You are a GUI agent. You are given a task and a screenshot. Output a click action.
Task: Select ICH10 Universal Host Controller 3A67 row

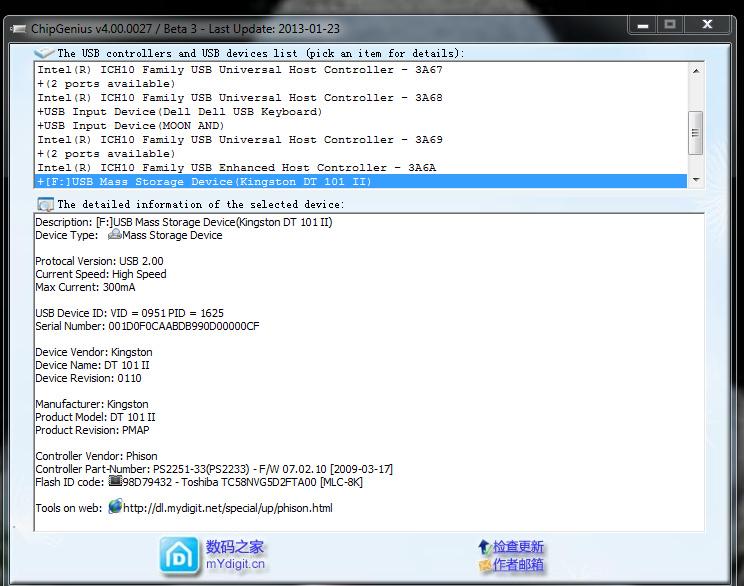click(x=361, y=70)
